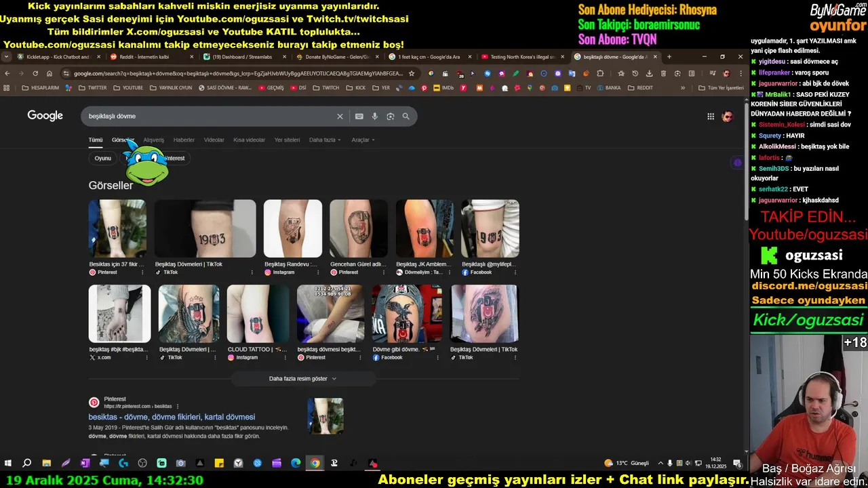Image resolution: width=868 pixels, height=488 pixels.
Task: Open the Google apps grid
Action: coord(711,117)
